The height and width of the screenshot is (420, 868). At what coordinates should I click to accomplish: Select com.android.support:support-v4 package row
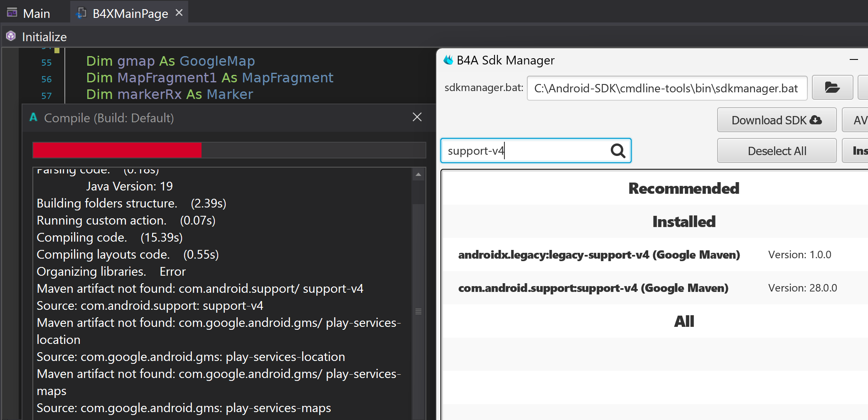(593, 288)
